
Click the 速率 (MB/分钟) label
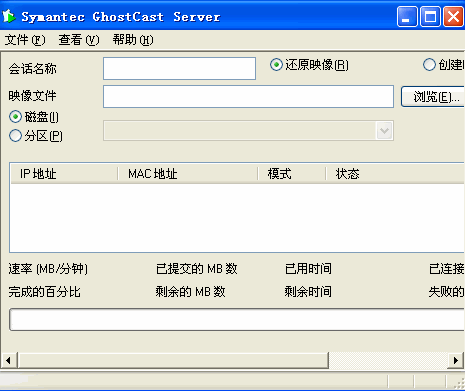48,269
